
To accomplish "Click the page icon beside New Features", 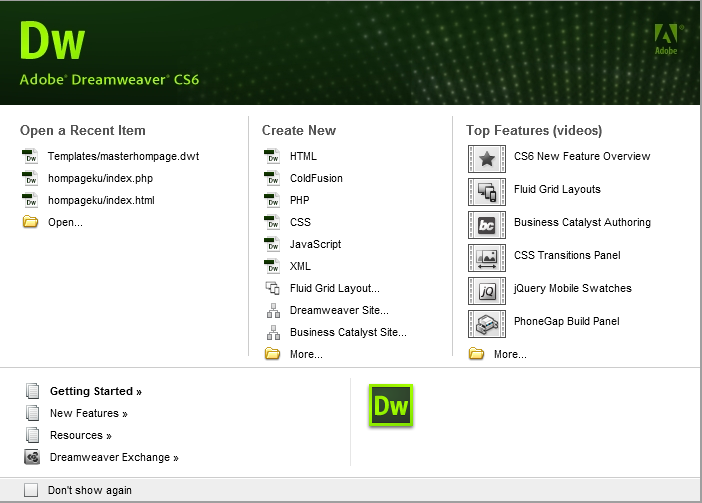I will (x=33, y=413).
